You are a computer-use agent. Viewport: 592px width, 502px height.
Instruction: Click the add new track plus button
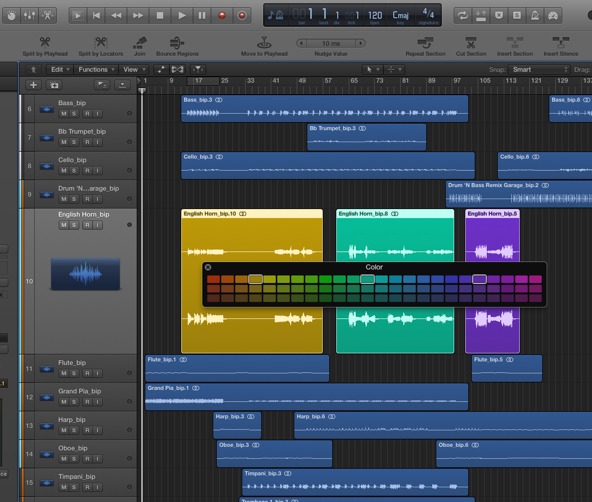click(33, 85)
